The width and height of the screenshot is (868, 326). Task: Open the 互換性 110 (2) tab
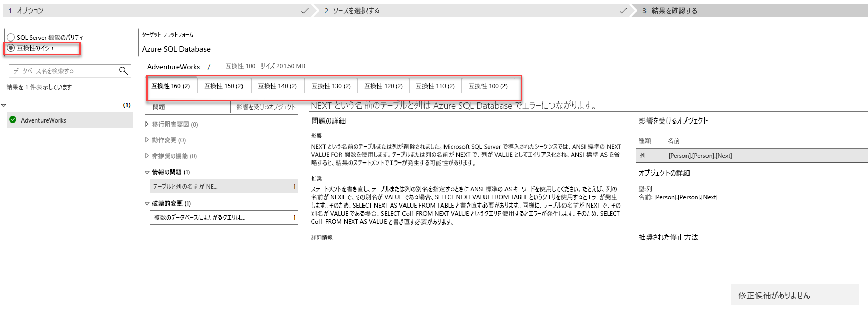(435, 86)
